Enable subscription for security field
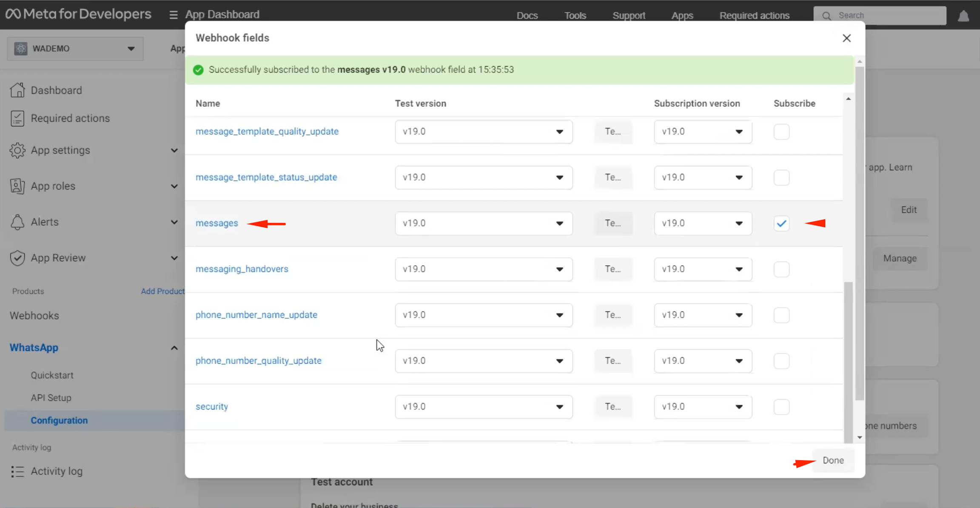 (781, 407)
